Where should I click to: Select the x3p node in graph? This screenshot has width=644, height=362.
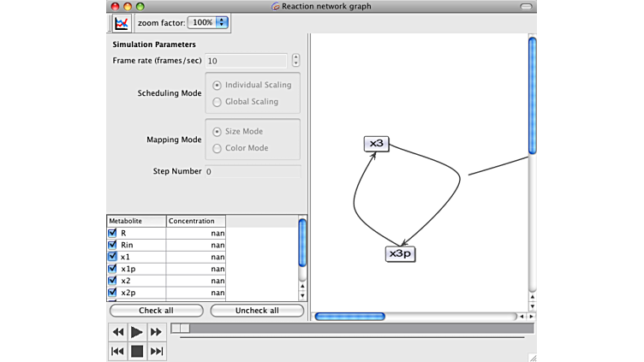pyautogui.click(x=400, y=254)
